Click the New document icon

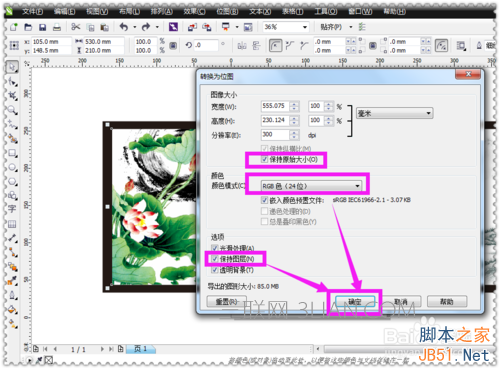(x=14, y=27)
